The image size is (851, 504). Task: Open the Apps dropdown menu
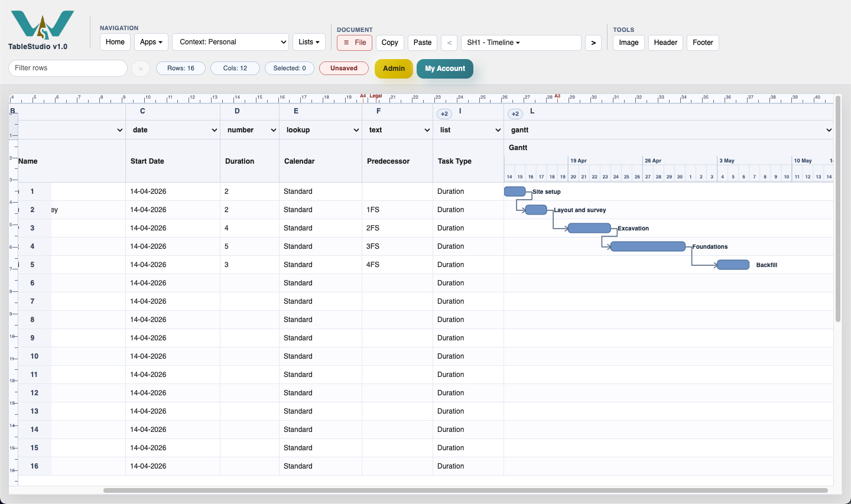(x=151, y=42)
